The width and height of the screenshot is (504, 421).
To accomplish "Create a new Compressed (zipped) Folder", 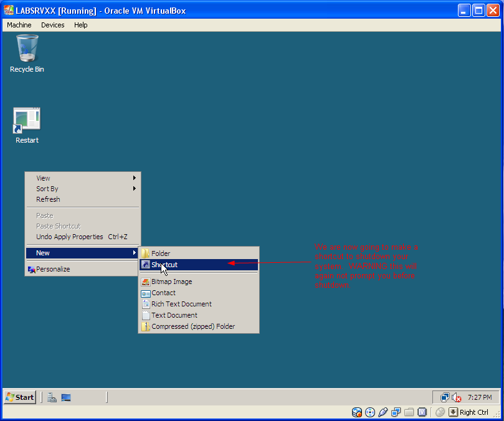I will 199,326.
